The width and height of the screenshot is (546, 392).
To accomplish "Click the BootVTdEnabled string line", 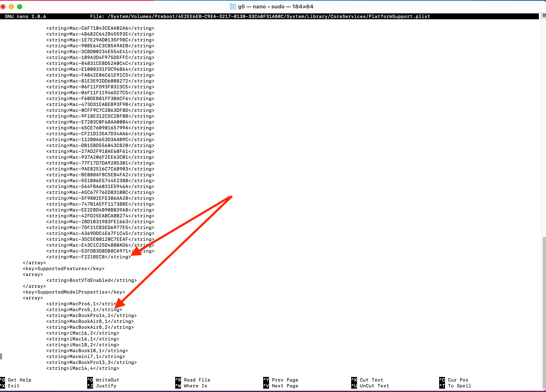I will [91, 280].
